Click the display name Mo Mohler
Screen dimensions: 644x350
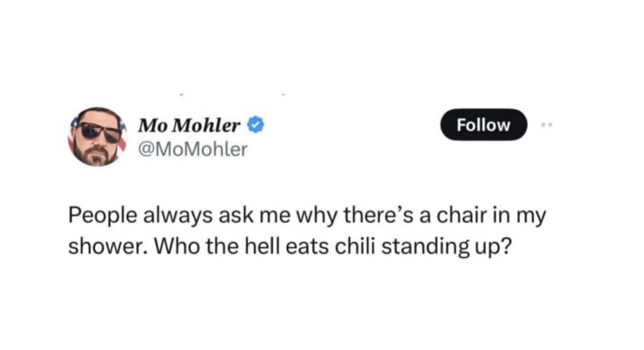click(x=189, y=126)
